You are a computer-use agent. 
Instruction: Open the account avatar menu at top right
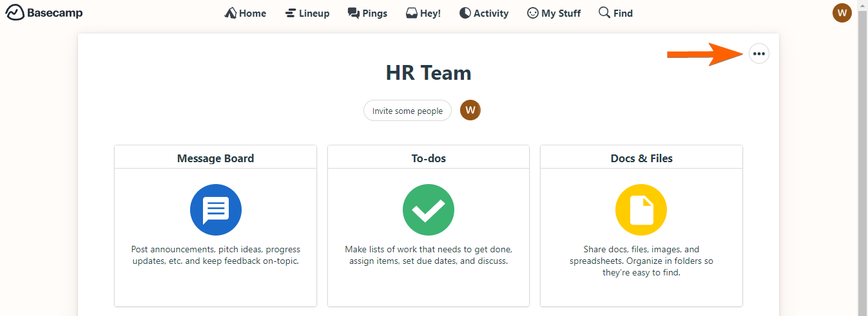(842, 13)
